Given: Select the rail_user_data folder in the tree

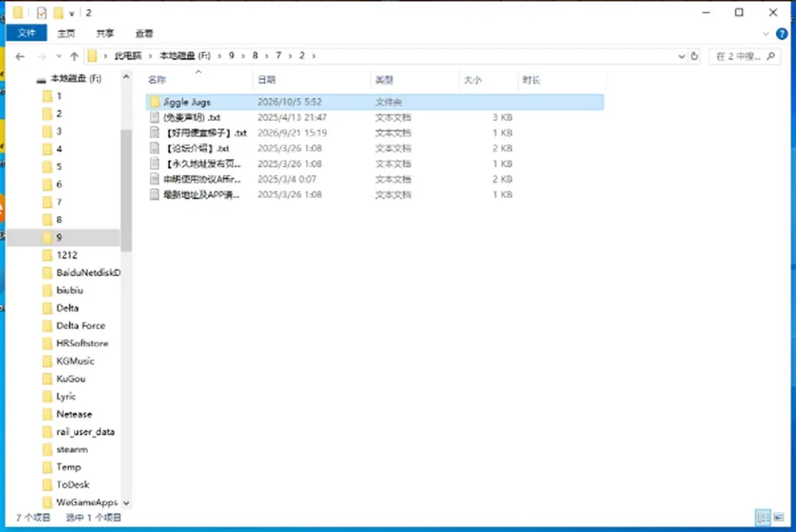Looking at the screenshot, I should click(85, 432).
